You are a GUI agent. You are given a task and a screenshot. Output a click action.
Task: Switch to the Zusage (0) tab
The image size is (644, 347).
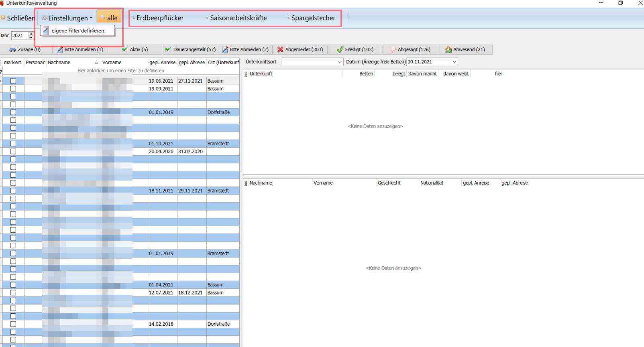coord(25,49)
